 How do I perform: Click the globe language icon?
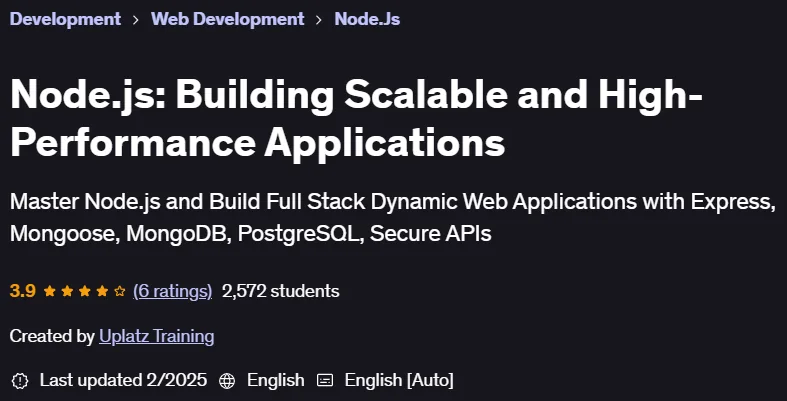(227, 380)
